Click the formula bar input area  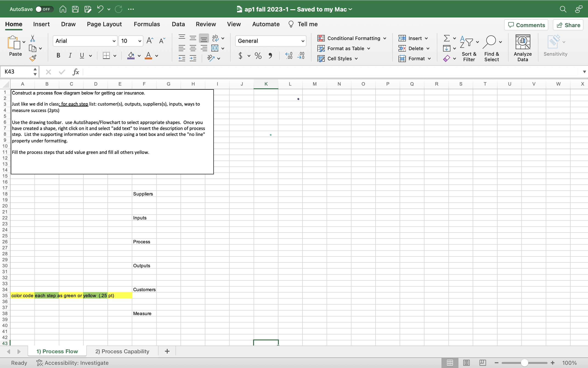pos(332,72)
